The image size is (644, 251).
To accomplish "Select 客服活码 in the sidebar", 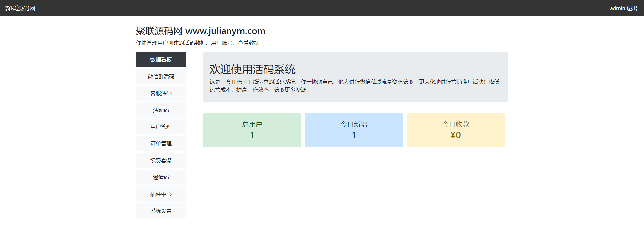I will click(x=161, y=93).
